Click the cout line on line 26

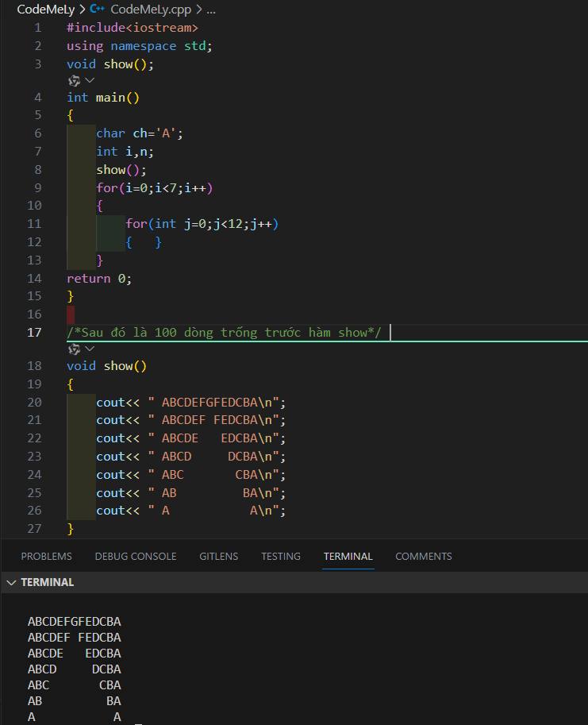coord(190,511)
